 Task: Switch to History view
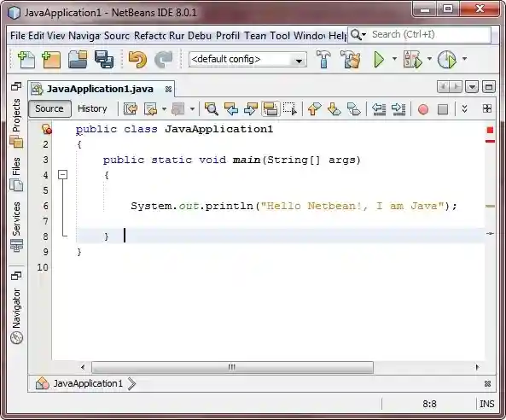(92, 108)
